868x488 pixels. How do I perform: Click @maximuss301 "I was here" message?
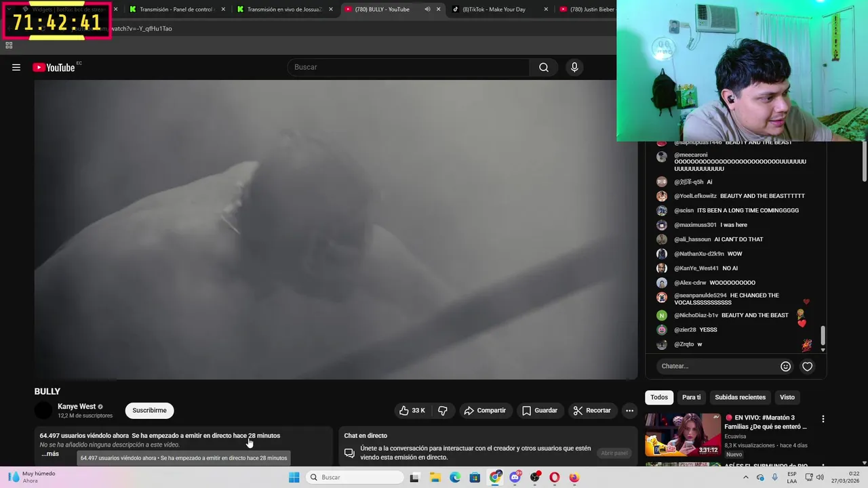[x=710, y=225]
